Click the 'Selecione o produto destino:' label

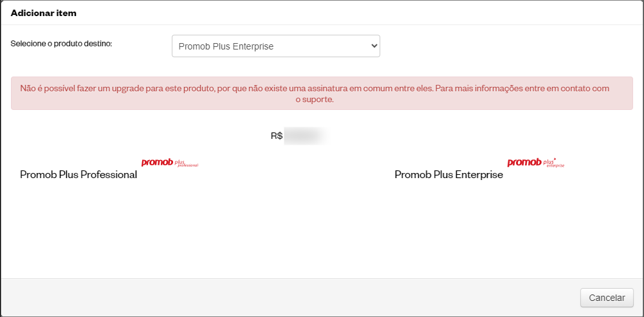pos(61,44)
